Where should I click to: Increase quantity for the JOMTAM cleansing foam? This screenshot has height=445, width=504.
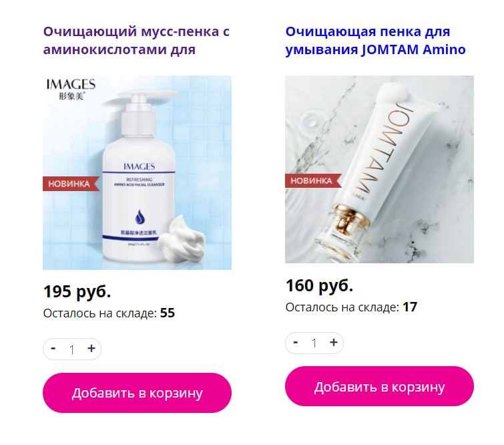[334, 342]
